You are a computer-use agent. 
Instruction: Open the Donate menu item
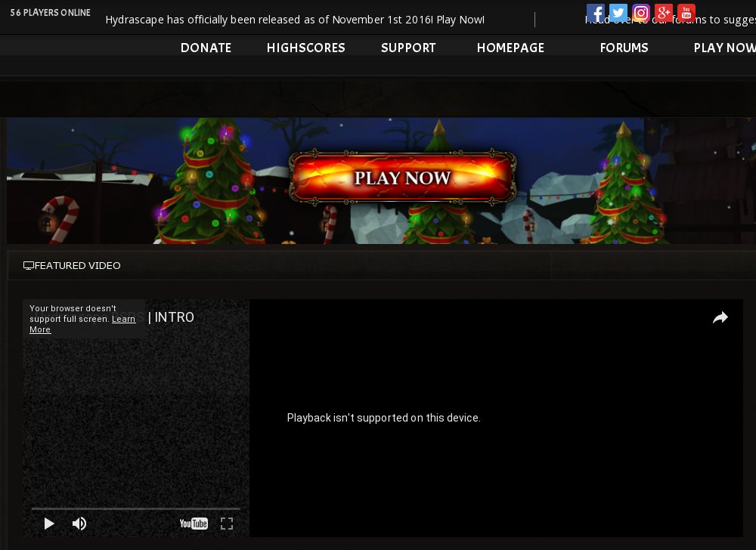[206, 48]
